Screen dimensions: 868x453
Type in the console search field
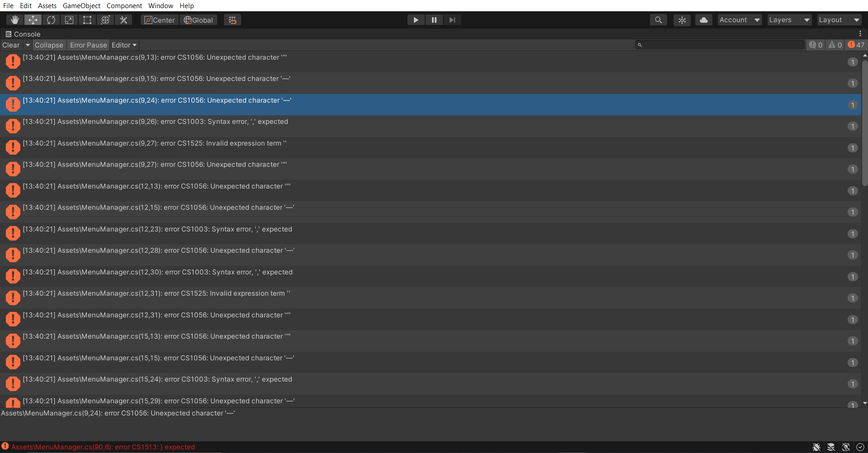719,45
